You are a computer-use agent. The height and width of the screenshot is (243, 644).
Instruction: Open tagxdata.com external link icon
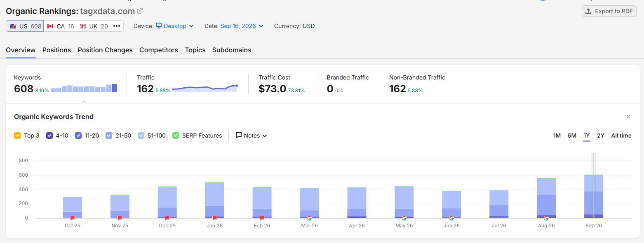pos(140,11)
